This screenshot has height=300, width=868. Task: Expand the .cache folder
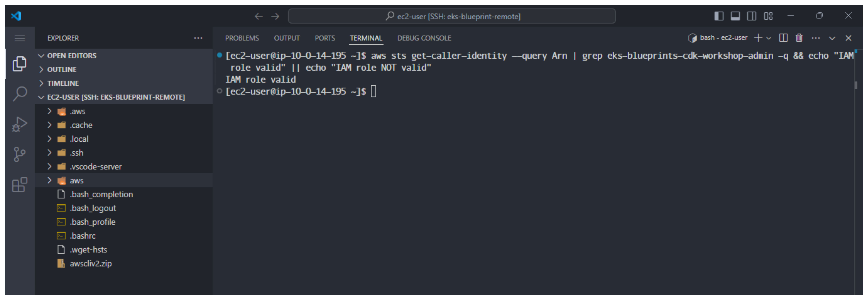click(x=50, y=125)
